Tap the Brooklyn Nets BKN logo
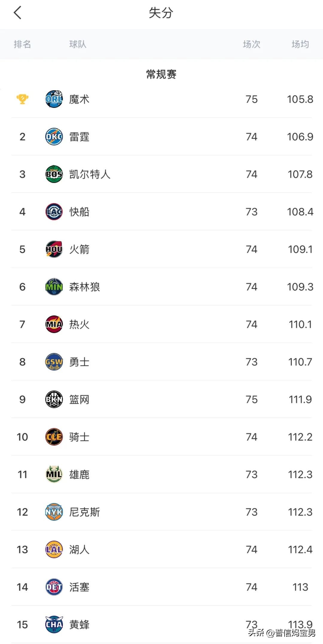 pos(54,399)
